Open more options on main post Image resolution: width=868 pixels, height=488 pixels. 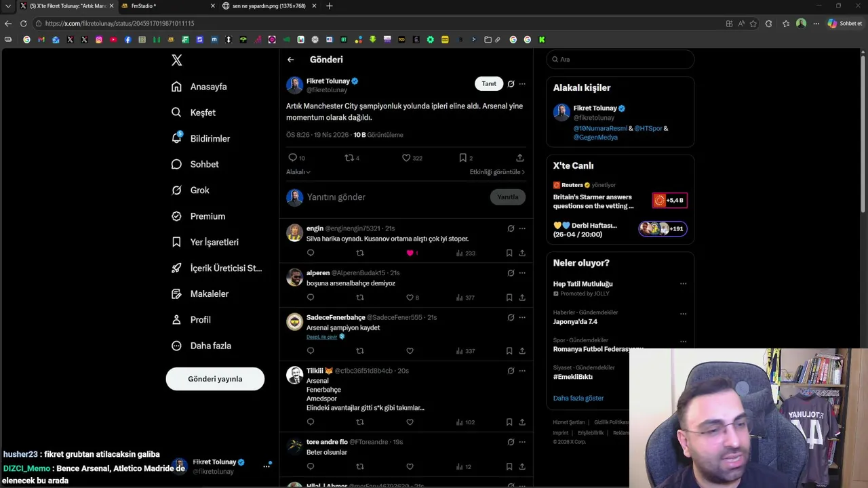(522, 84)
